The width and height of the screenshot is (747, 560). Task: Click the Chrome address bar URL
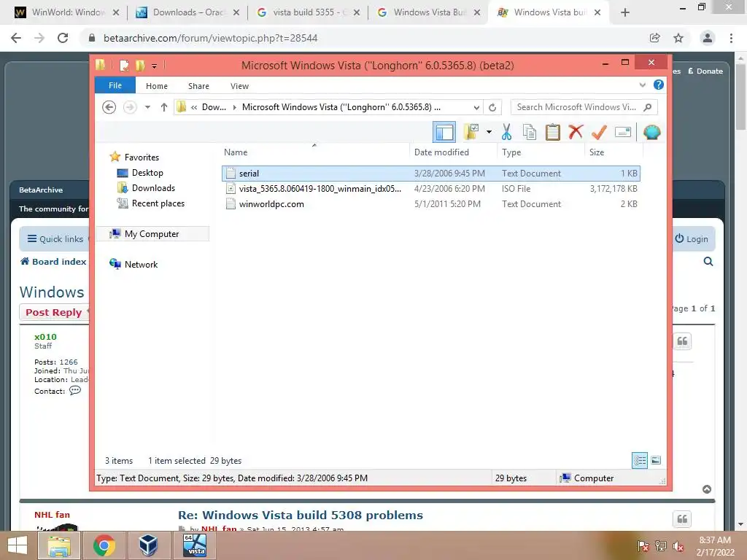211,38
